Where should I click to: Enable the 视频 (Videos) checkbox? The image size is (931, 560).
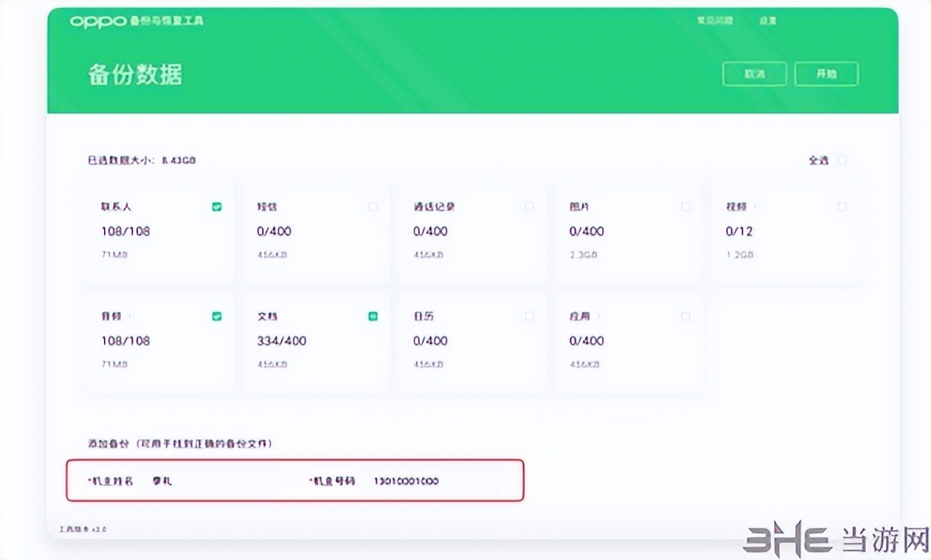pyautogui.click(x=842, y=206)
